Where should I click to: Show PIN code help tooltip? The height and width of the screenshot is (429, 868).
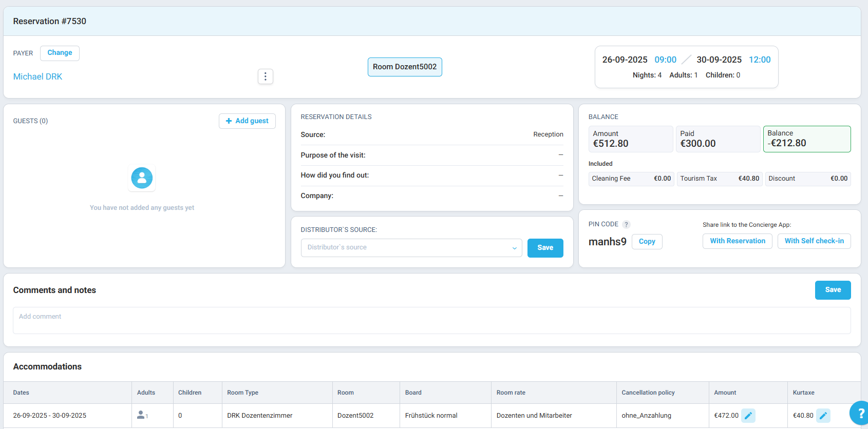tap(626, 225)
